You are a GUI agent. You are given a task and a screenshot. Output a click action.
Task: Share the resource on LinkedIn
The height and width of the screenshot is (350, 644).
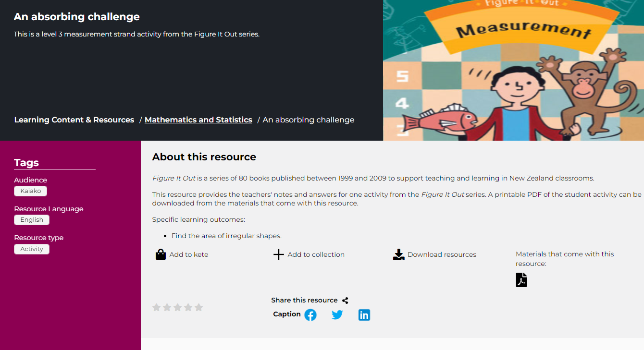point(364,315)
